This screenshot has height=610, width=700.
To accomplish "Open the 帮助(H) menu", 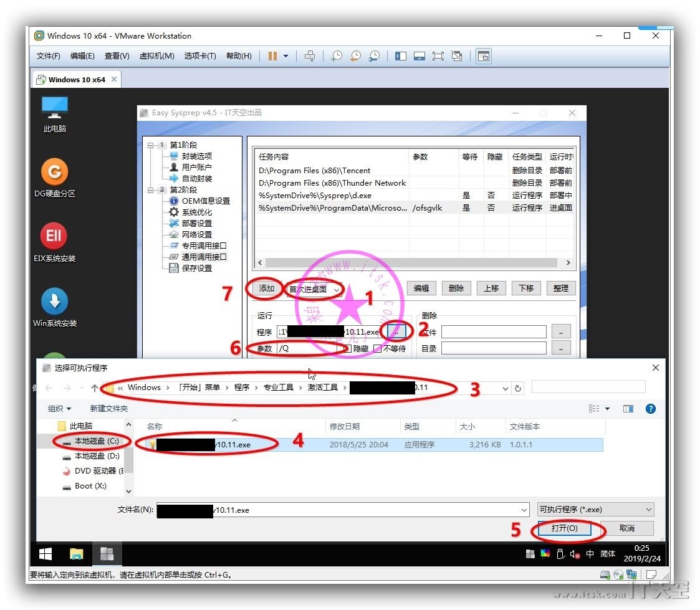I will click(239, 56).
